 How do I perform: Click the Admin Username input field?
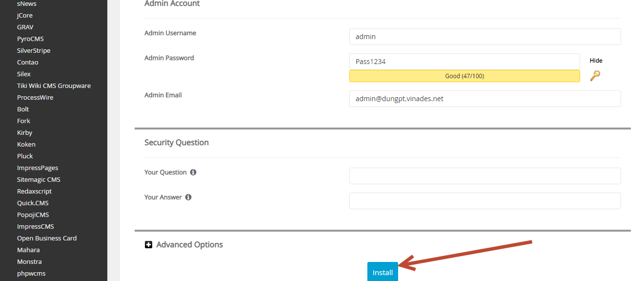point(485,37)
